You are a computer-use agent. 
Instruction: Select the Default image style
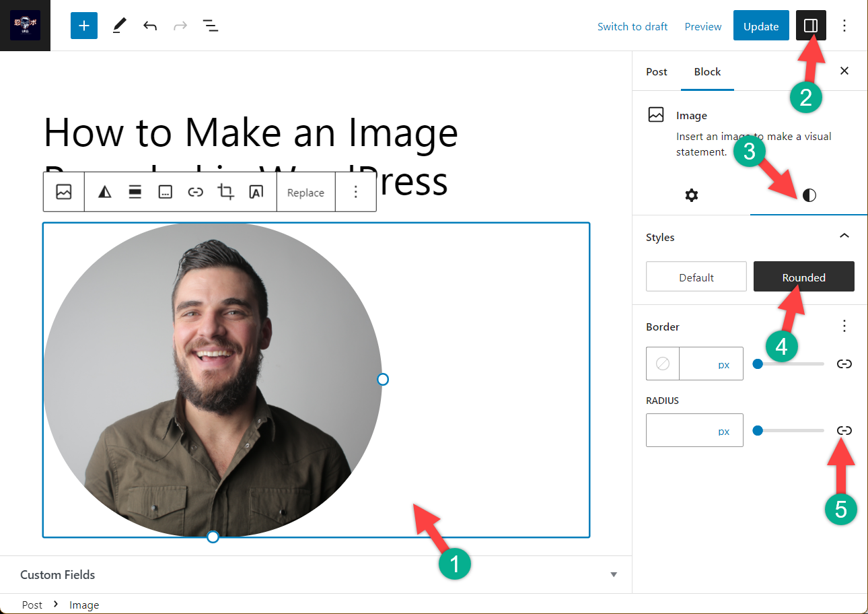(x=696, y=277)
